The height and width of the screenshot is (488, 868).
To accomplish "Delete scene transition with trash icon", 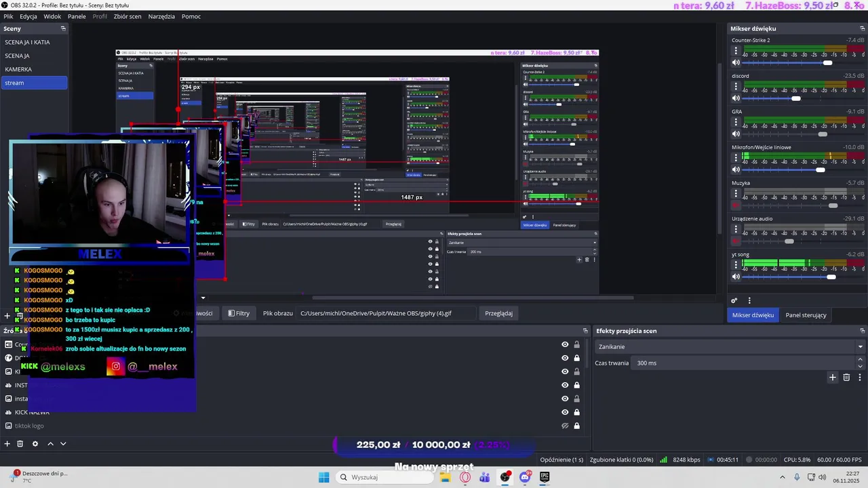I will pos(846,378).
